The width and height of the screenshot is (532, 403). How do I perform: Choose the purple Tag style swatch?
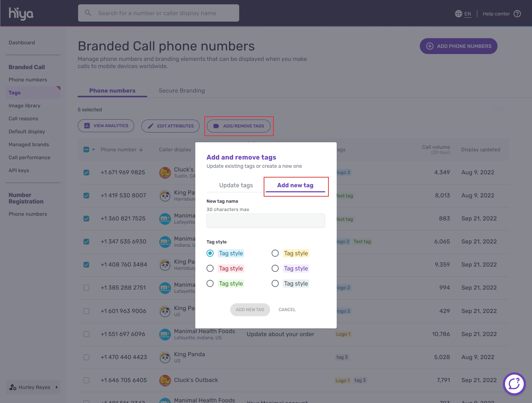click(296, 268)
